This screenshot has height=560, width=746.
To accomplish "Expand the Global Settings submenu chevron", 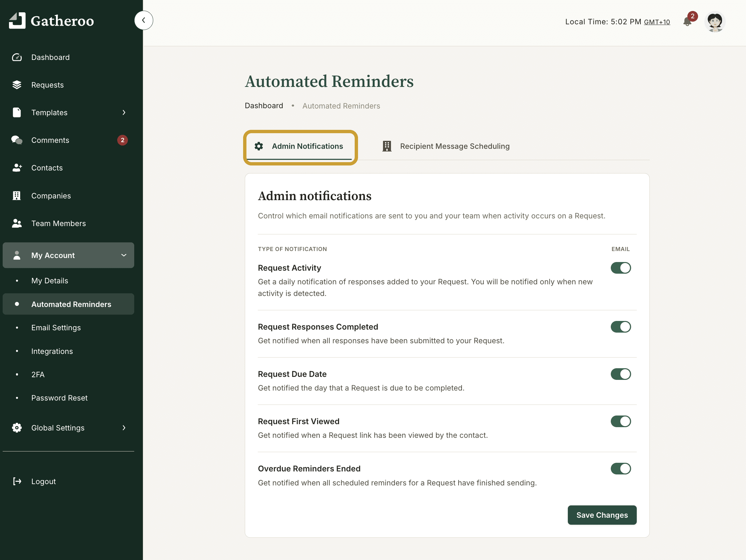I will coord(124,428).
